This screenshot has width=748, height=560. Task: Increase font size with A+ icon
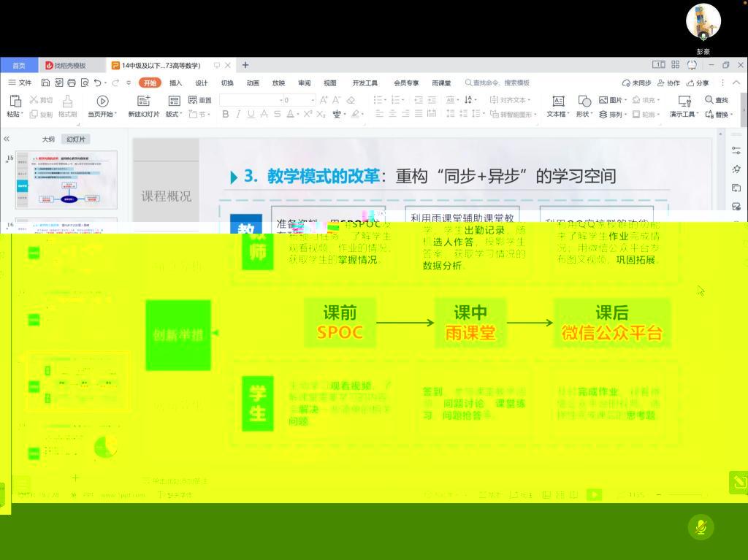tap(324, 100)
